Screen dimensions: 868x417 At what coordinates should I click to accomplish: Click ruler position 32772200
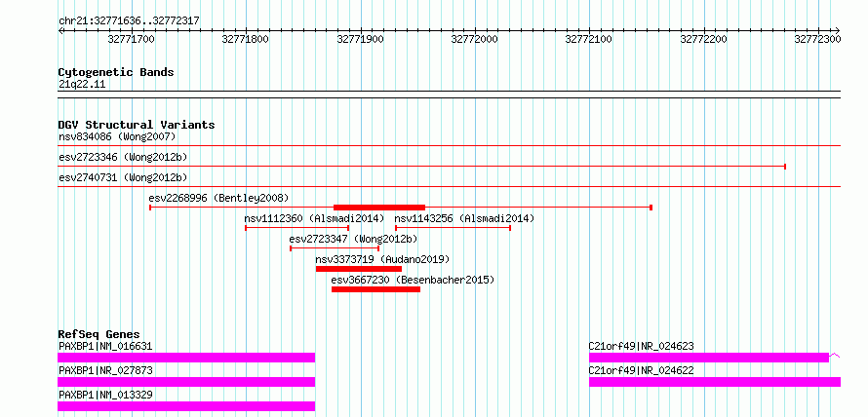pyautogui.click(x=703, y=39)
